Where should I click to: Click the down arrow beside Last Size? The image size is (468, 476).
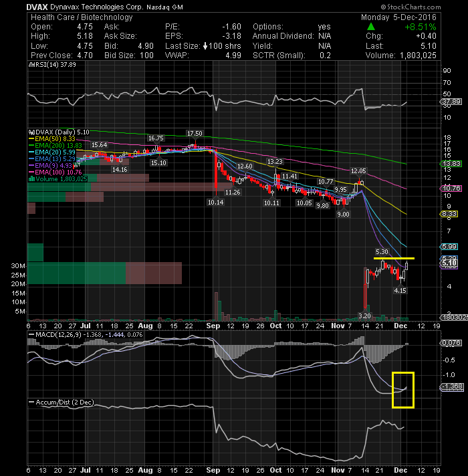click(205, 46)
